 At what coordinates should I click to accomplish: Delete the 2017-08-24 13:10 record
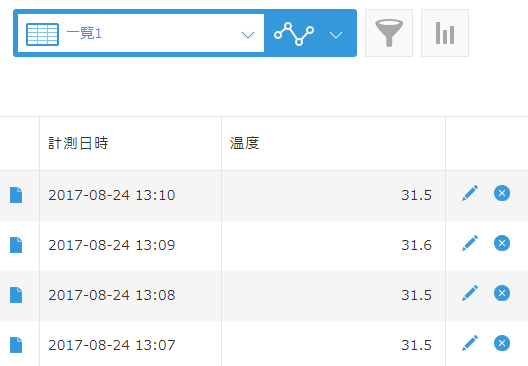coord(502,193)
